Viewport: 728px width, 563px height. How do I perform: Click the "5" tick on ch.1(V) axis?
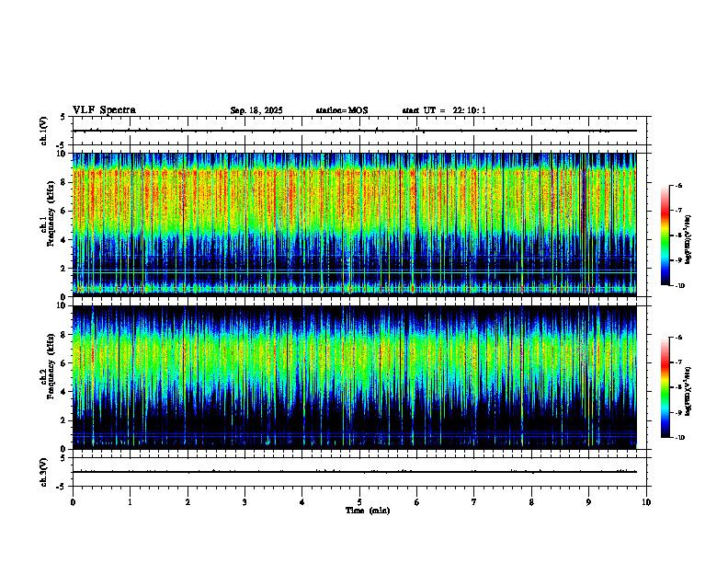[63, 117]
